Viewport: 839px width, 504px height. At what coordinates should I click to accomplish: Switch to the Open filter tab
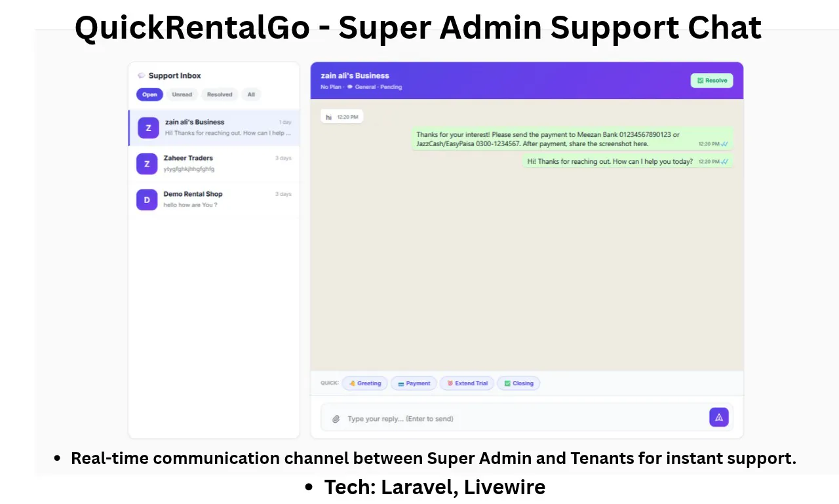[149, 94]
